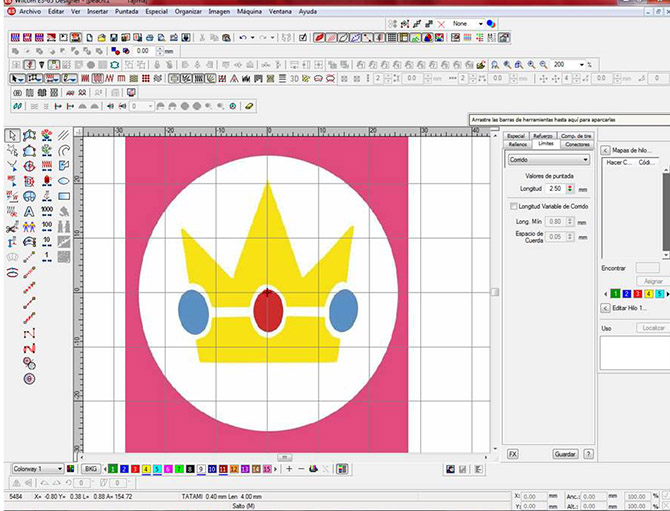The height and width of the screenshot is (511, 670).
Task: Open the Corrido stitch type dropdown
Action: tap(549, 160)
